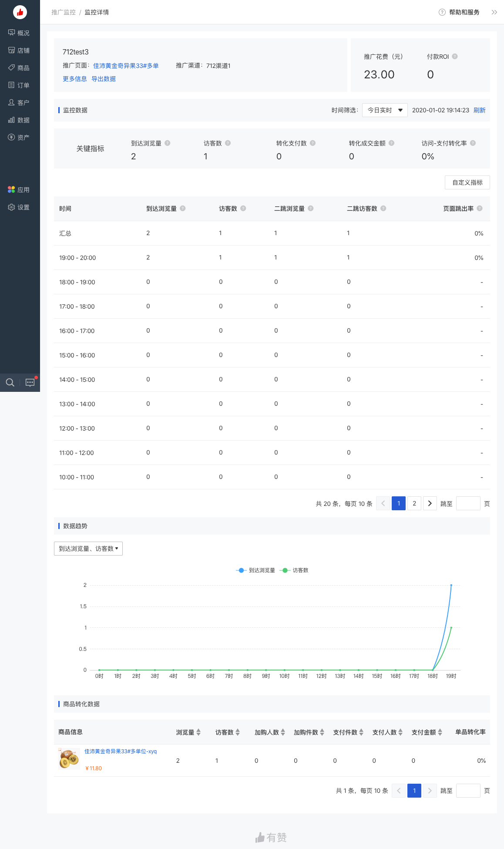Image resolution: width=504 pixels, height=849 pixels.
Task: Sort product table by 加购人数
Action: 283,732
